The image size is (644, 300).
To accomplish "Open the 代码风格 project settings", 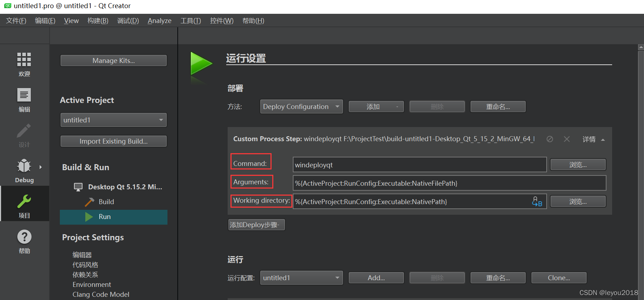I will [x=85, y=265].
